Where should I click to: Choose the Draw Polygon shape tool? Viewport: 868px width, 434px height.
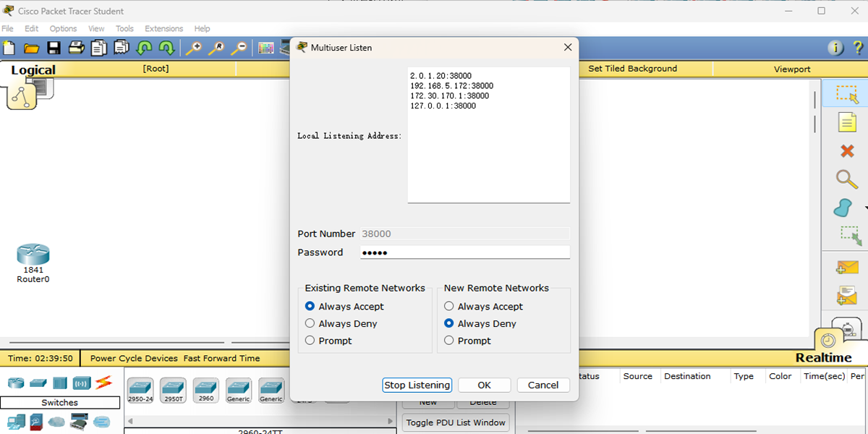pos(843,208)
